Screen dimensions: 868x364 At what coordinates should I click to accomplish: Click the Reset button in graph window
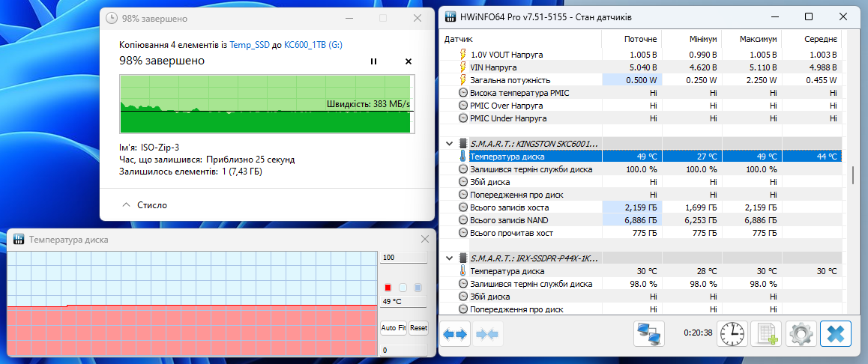click(418, 328)
